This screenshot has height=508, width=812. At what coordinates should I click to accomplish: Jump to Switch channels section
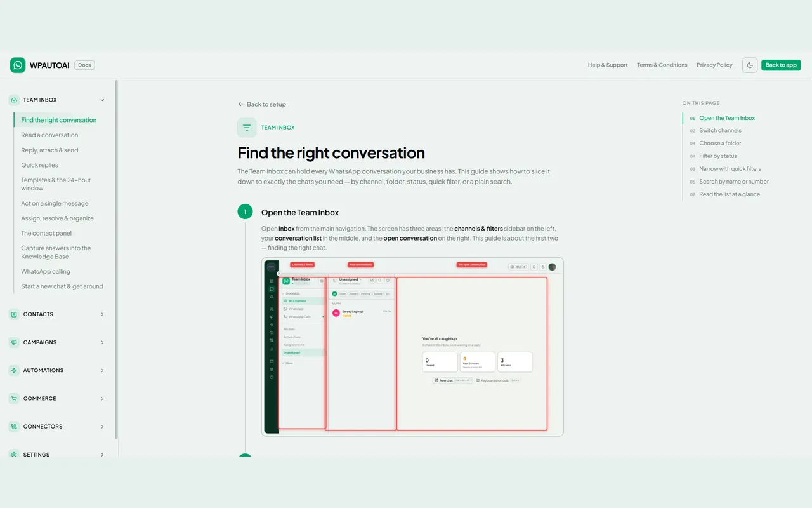point(720,130)
